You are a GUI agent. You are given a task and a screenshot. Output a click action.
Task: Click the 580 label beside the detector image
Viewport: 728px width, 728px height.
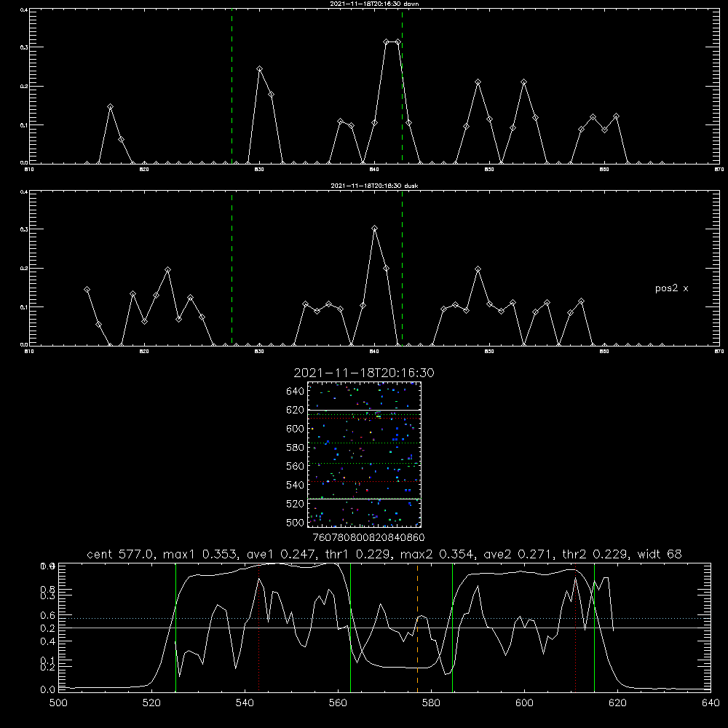pos(296,448)
